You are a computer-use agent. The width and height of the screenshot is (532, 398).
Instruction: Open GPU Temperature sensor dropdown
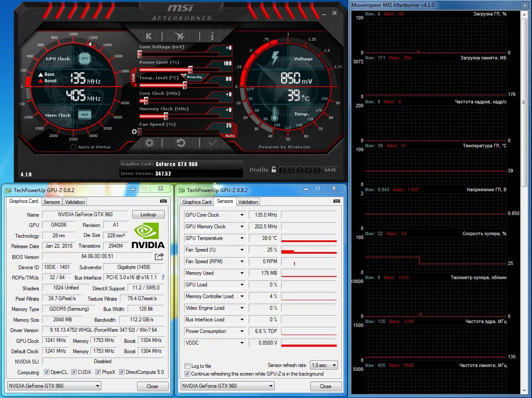tap(242, 238)
